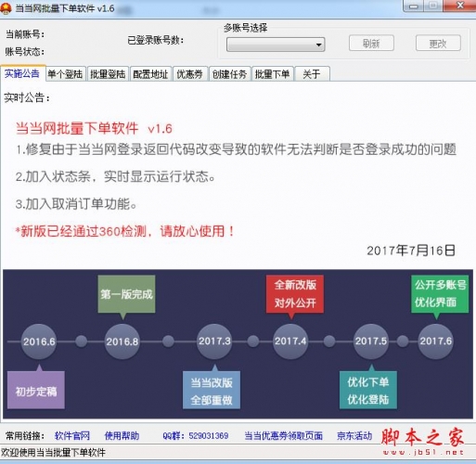476x464 pixels.
Task: Switch to the 实施公告 tab
Action: click(22, 73)
